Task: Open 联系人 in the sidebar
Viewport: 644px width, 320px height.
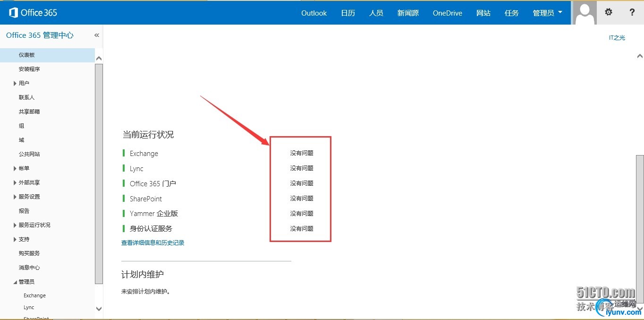Action: click(26, 97)
